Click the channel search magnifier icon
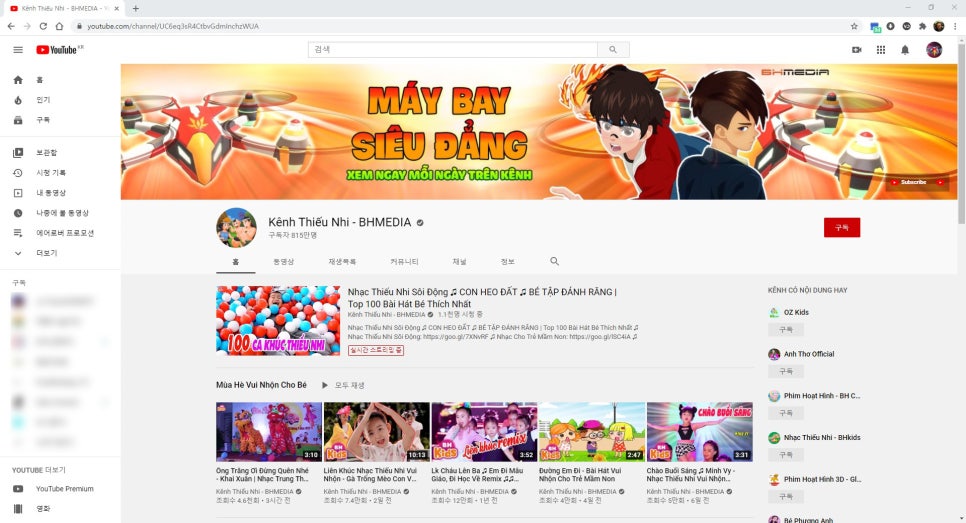 point(554,261)
